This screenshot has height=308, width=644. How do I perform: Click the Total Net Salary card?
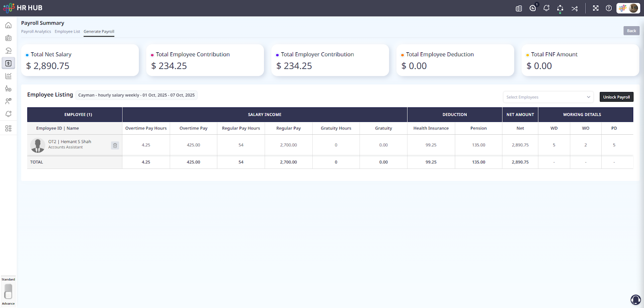80,60
